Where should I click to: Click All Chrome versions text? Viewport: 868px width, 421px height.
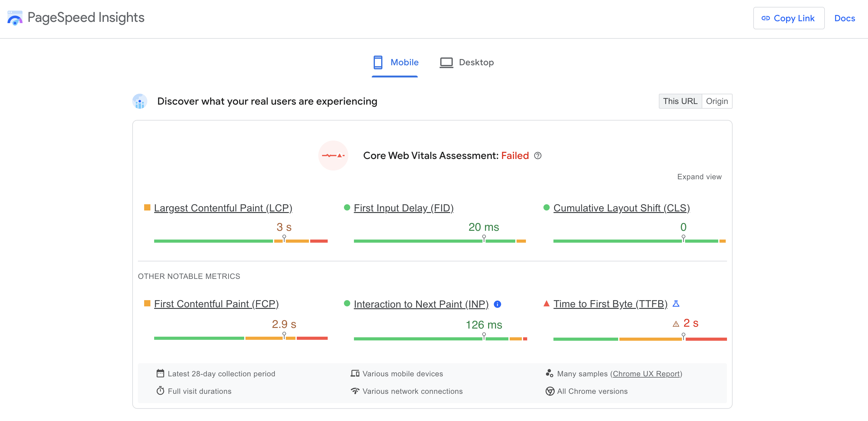[x=592, y=391]
